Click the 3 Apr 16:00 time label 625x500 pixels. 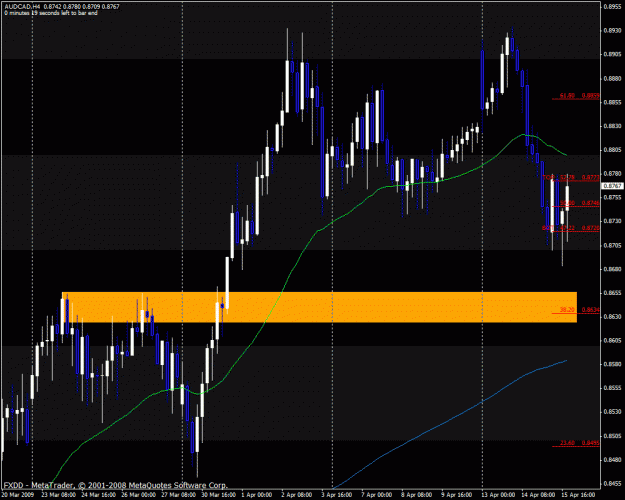[337, 495]
